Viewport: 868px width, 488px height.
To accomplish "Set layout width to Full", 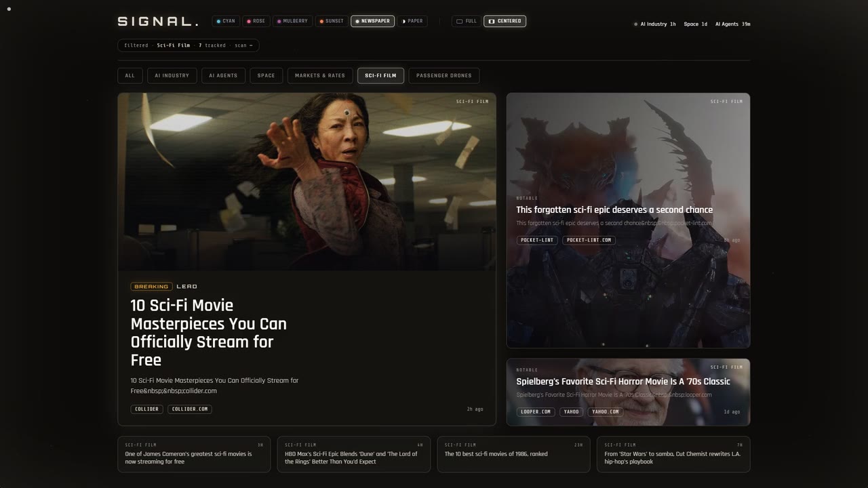I will click(x=467, y=21).
